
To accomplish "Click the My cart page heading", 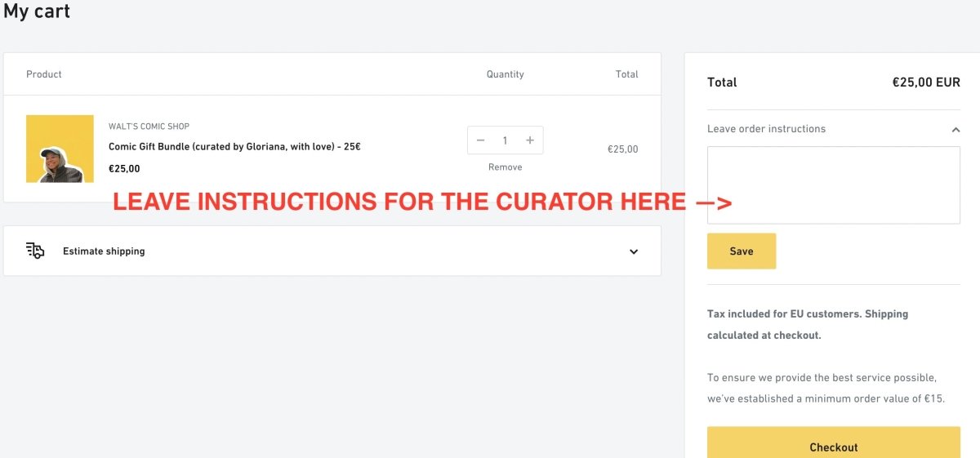I will 37,11.
